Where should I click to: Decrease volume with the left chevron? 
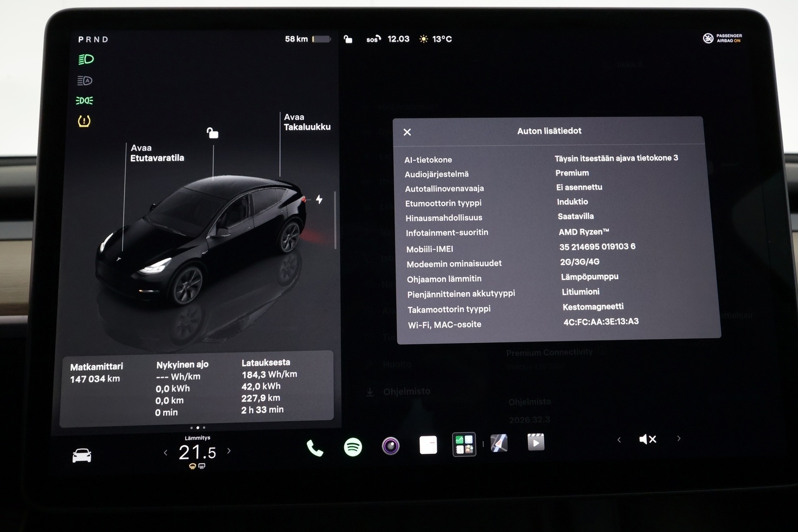tap(619, 440)
